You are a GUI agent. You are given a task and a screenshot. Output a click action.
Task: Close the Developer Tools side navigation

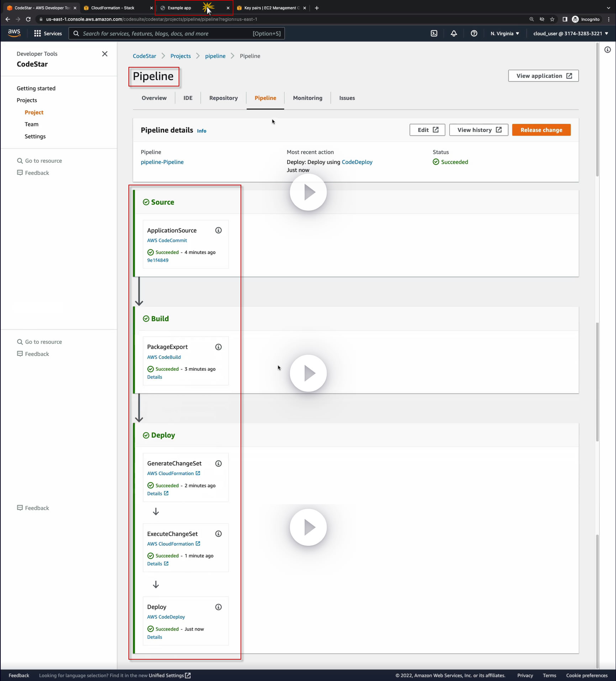pyautogui.click(x=105, y=54)
